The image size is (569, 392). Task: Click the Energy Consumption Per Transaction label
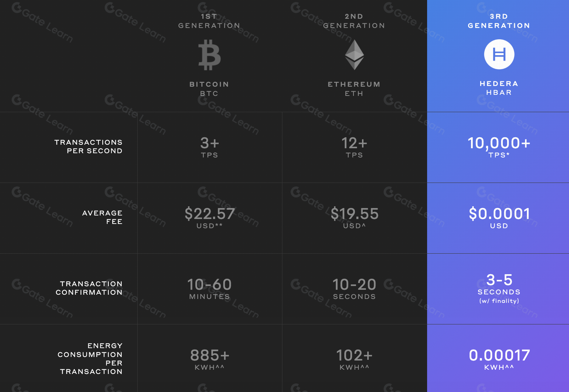tap(90, 358)
